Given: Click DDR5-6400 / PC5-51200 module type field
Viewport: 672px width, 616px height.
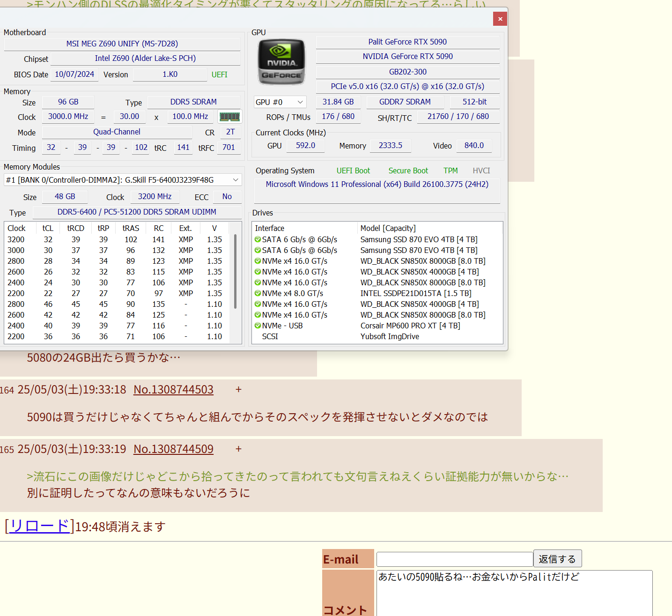Looking at the screenshot, I should click(x=137, y=212).
